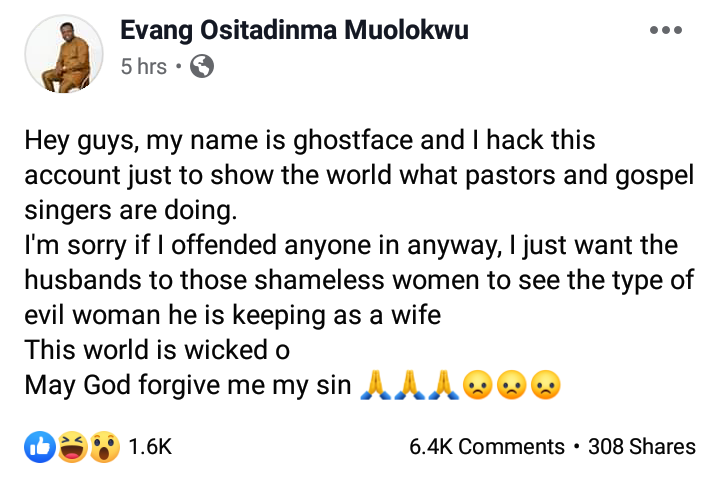Open the 6.4K Comments link
Image resolution: width=720 pixels, height=484 pixels.
[486, 447]
